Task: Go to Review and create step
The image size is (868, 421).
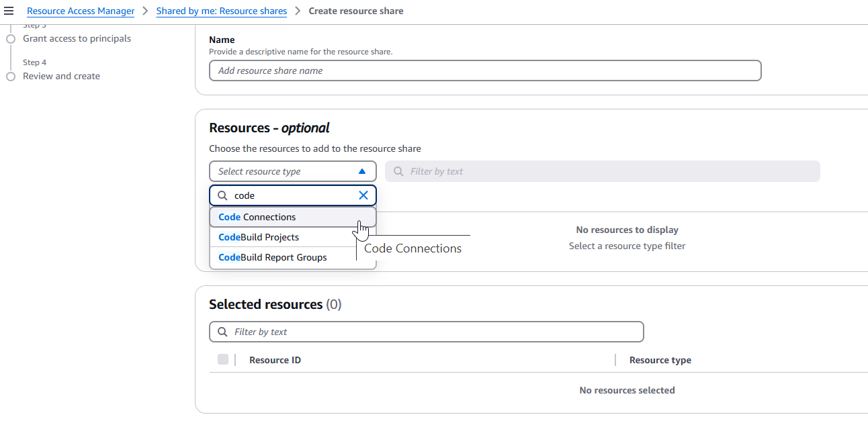Action: point(61,77)
